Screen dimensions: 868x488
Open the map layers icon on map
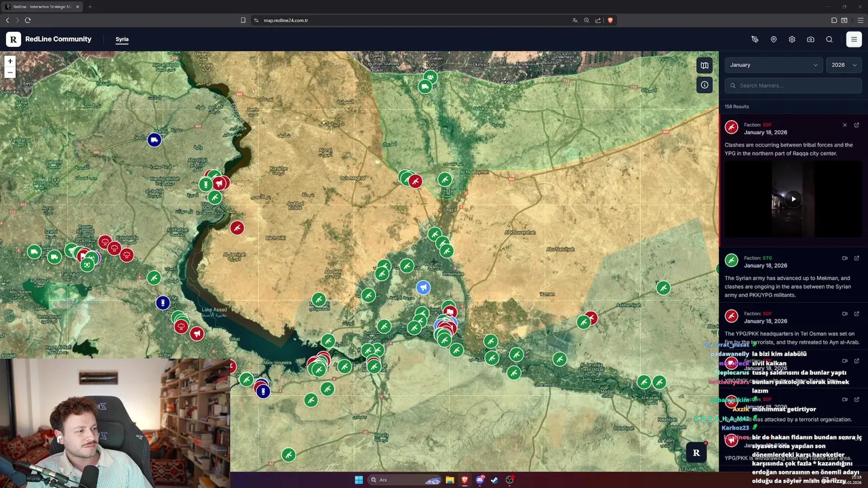tap(705, 65)
